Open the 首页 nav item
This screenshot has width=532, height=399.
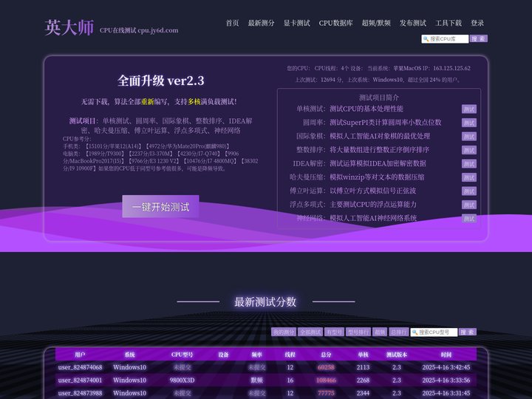point(233,23)
